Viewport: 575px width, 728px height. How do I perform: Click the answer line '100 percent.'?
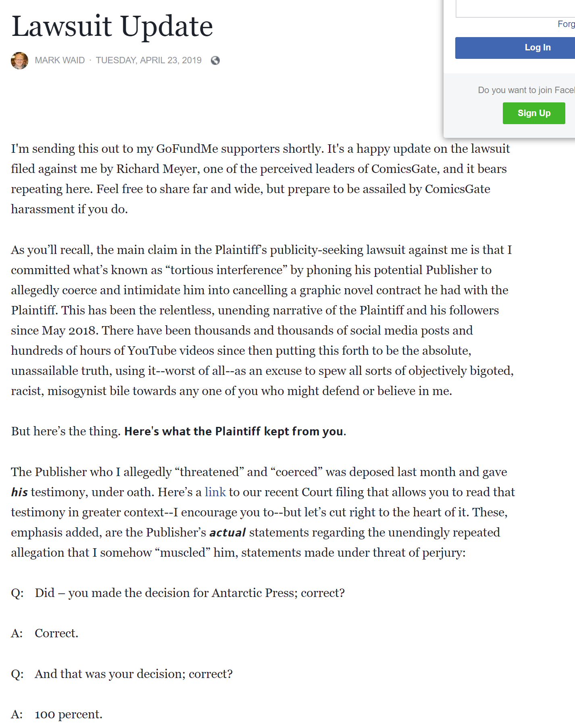click(x=57, y=714)
